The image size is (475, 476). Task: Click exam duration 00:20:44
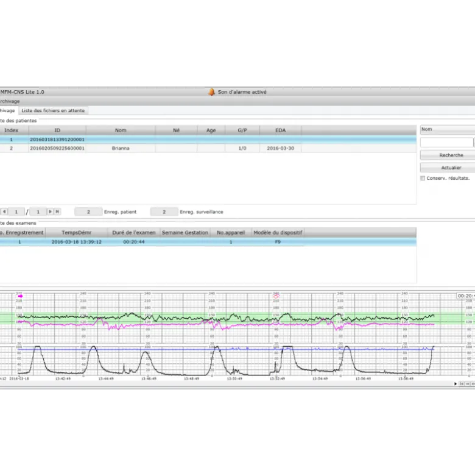coord(134,242)
